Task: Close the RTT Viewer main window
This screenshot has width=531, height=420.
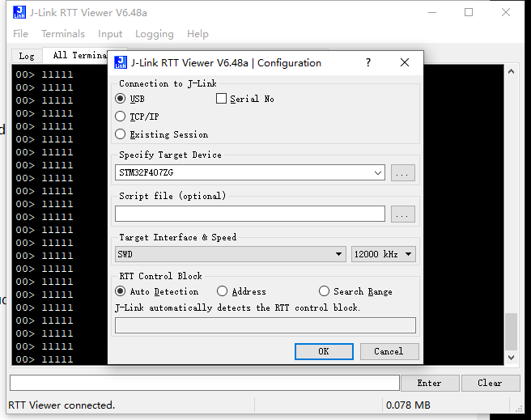Action: [x=506, y=12]
